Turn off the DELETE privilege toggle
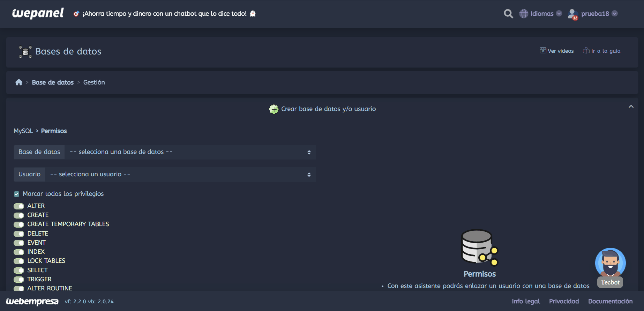Viewport: 644px width, 311px height. click(x=19, y=234)
